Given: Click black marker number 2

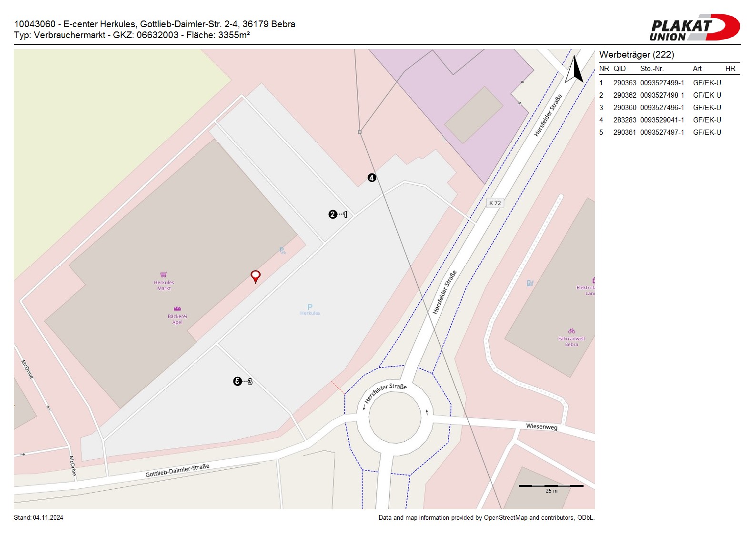Looking at the screenshot, I should point(333,214).
